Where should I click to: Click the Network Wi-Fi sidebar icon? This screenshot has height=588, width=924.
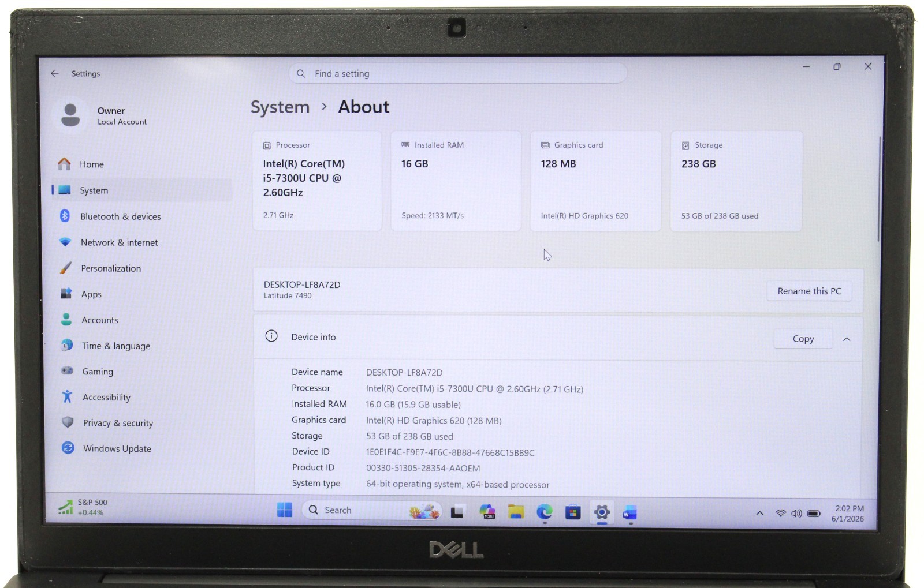click(x=65, y=242)
